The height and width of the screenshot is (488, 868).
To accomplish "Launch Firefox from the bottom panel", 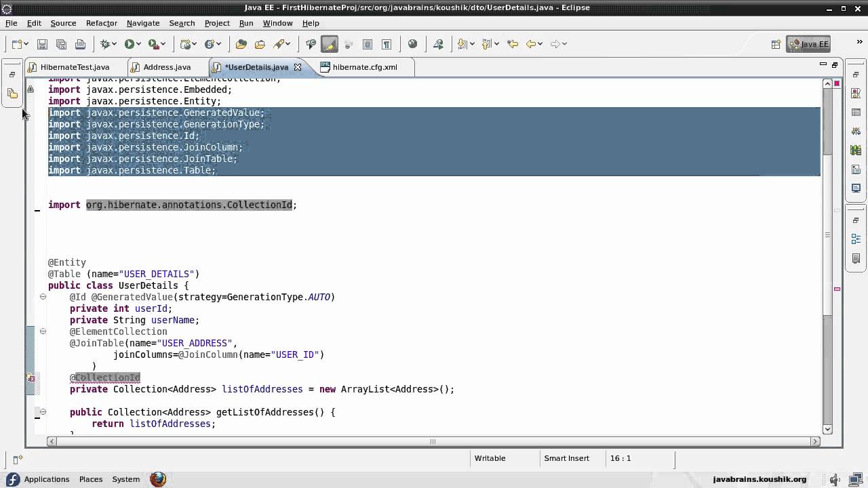I will (x=158, y=479).
